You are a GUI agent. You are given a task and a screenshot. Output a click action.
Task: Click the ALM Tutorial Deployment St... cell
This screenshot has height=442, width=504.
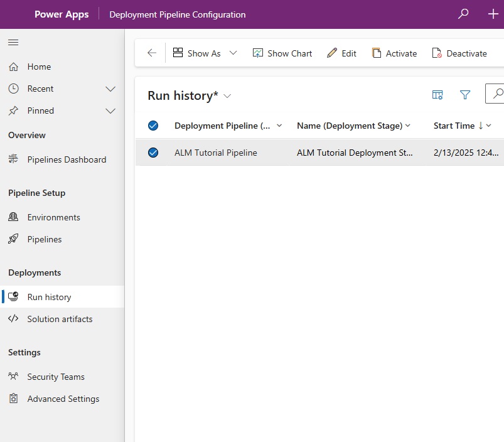coord(355,153)
